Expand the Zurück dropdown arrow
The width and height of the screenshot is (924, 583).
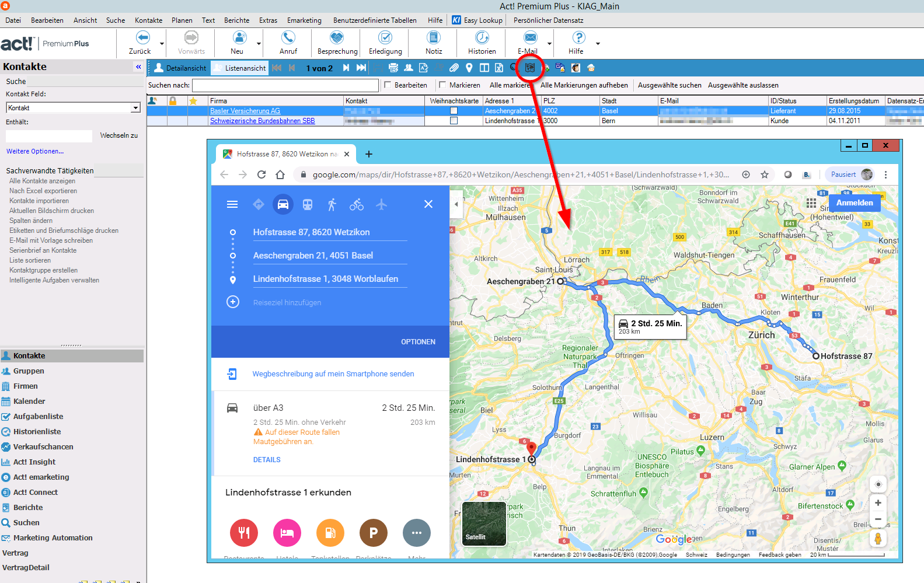click(162, 44)
